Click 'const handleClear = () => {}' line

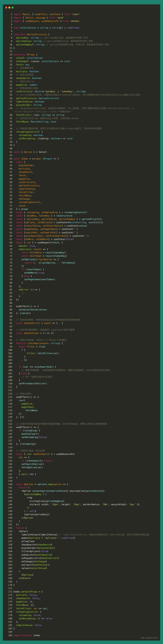point(35,333)
